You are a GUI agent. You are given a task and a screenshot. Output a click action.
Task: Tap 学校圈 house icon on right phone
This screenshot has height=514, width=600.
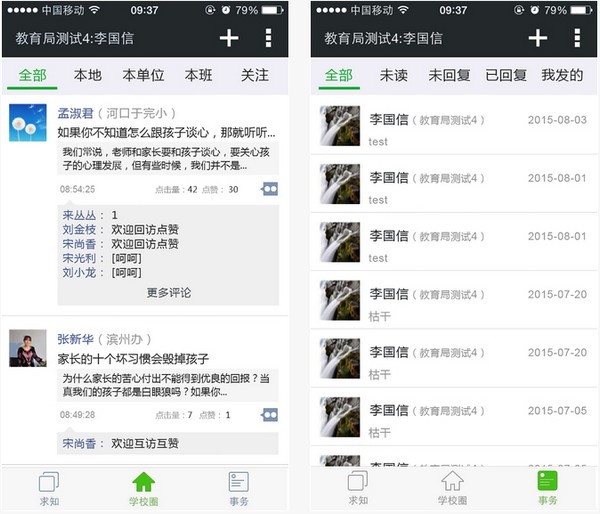(x=453, y=481)
